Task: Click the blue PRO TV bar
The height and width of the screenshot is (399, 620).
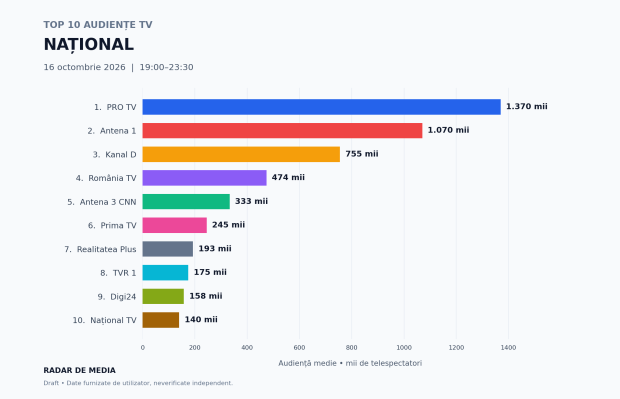Action: click(x=321, y=107)
